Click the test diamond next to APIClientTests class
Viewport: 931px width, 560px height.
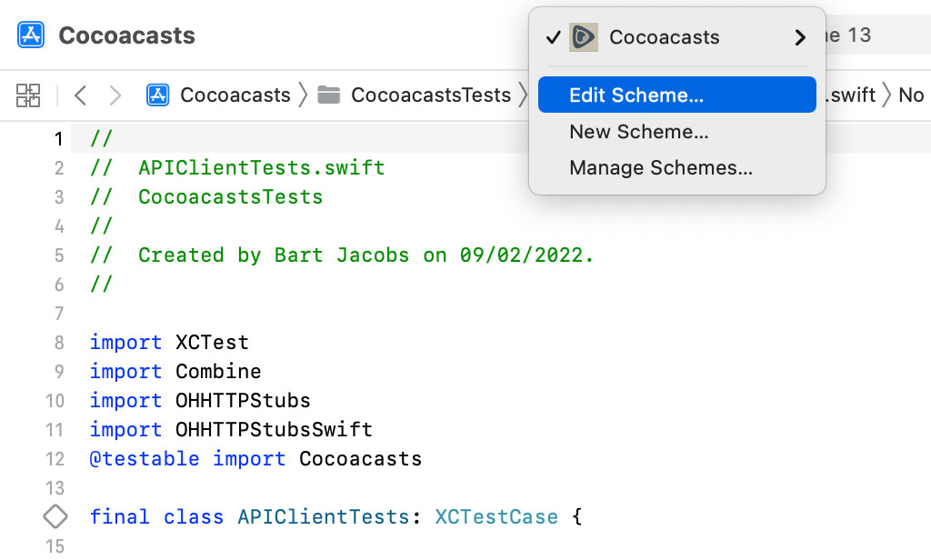point(55,516)
